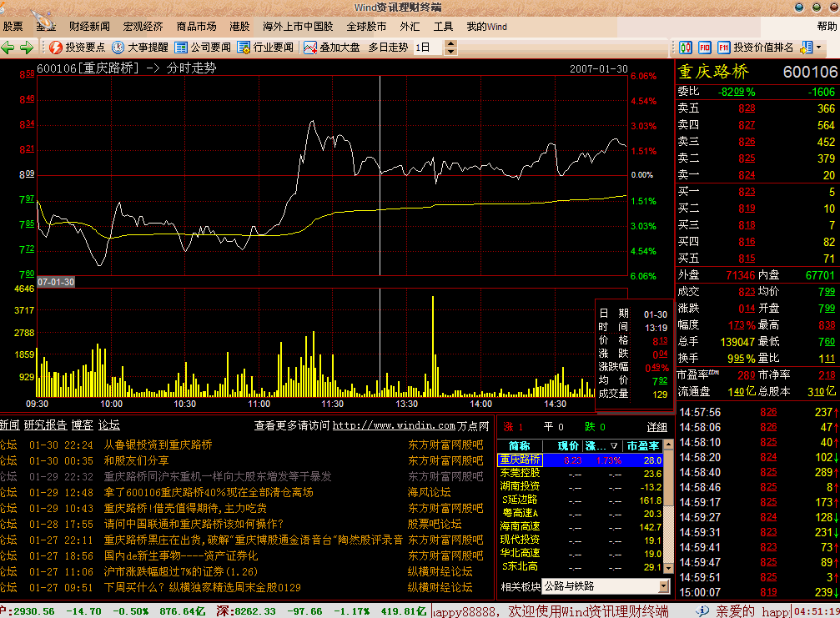Click the related stocks list scroll-down arrow
The height and width of the screenshot is (618, 840).
point(668,568)
